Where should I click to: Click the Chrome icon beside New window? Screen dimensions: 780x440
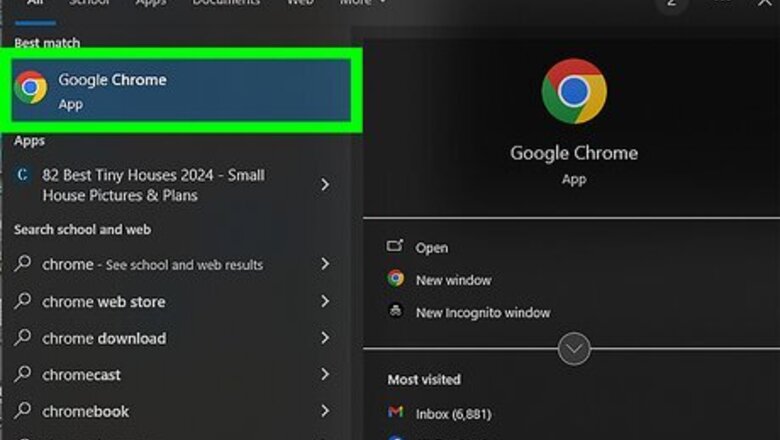coord(396,278)
